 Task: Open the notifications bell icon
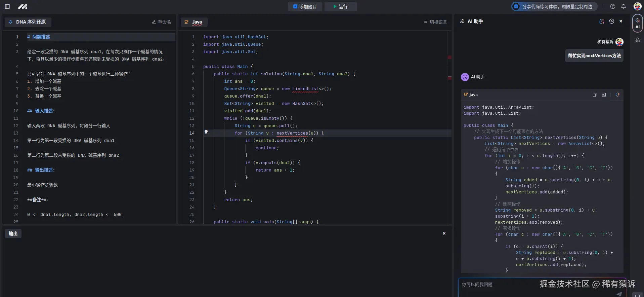(624, 6)
